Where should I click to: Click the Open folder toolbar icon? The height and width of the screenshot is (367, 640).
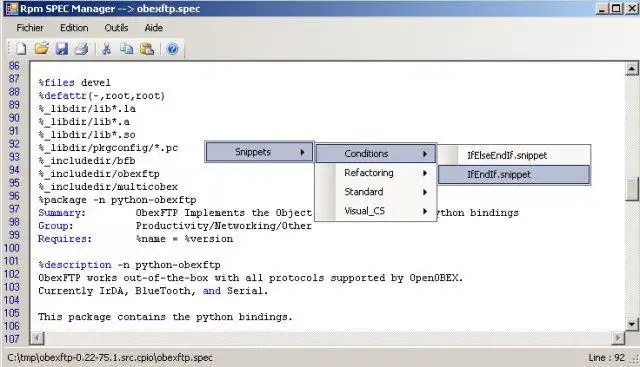[x=41, y=49]
